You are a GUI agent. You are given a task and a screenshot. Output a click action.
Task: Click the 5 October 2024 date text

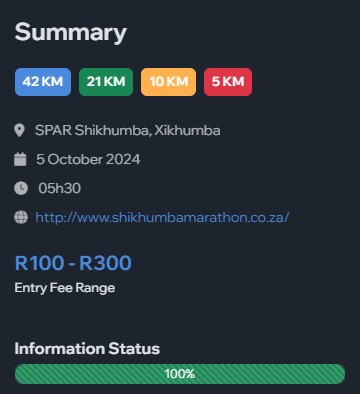pyautogui.click(x=88, y=159)
